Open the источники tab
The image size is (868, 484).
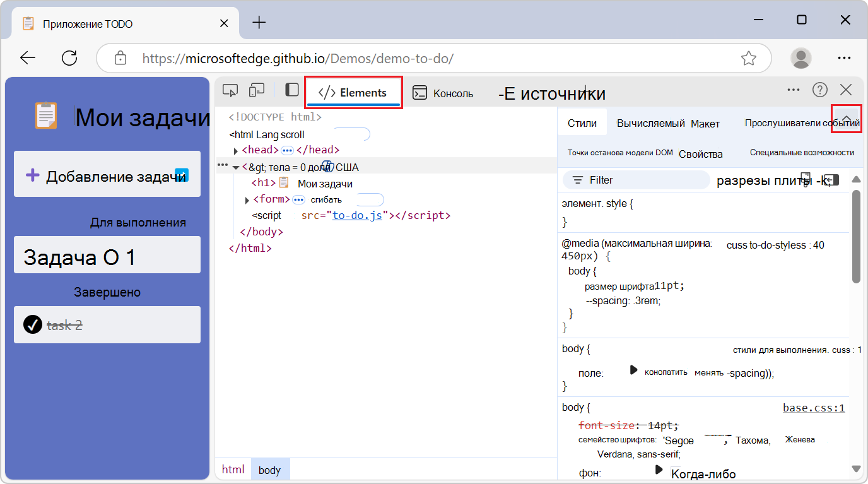pyautogui.click(x=552, y=93)
